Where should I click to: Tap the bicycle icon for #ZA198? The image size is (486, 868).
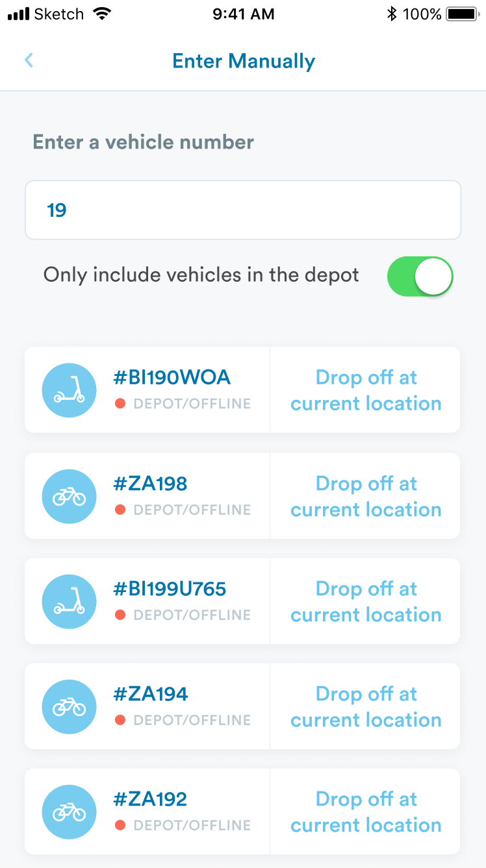[70, 497]
